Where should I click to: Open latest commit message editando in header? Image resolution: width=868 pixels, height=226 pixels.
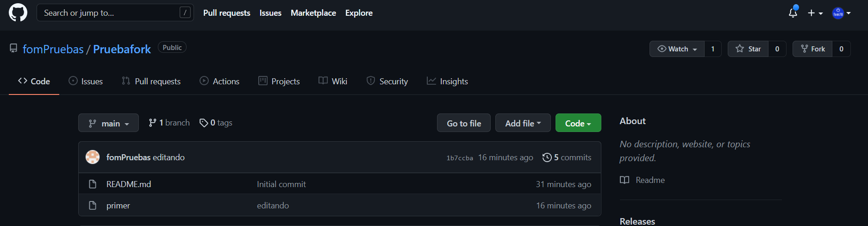pyautogui.click(x=169, y=157)
